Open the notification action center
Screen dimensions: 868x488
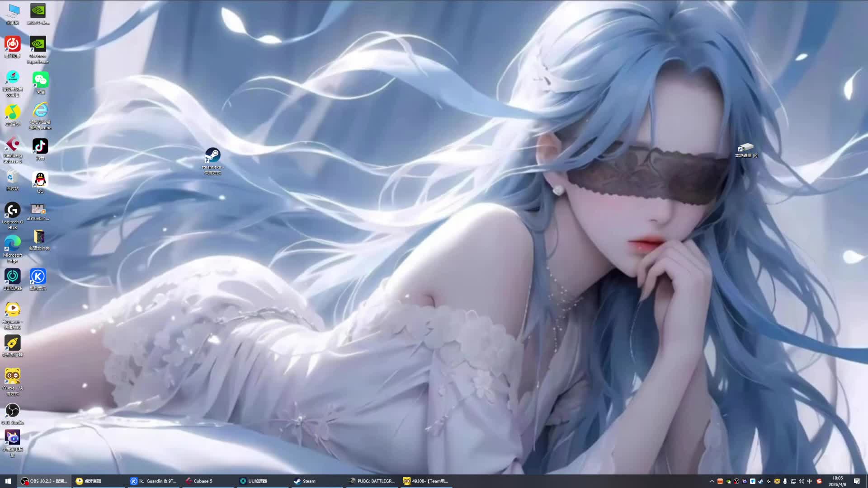tap(857, 481)
